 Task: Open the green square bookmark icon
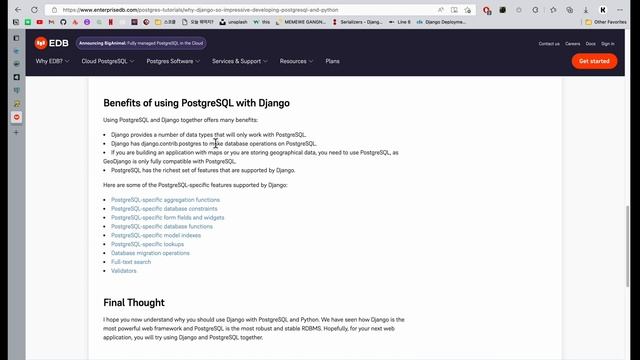28,22
